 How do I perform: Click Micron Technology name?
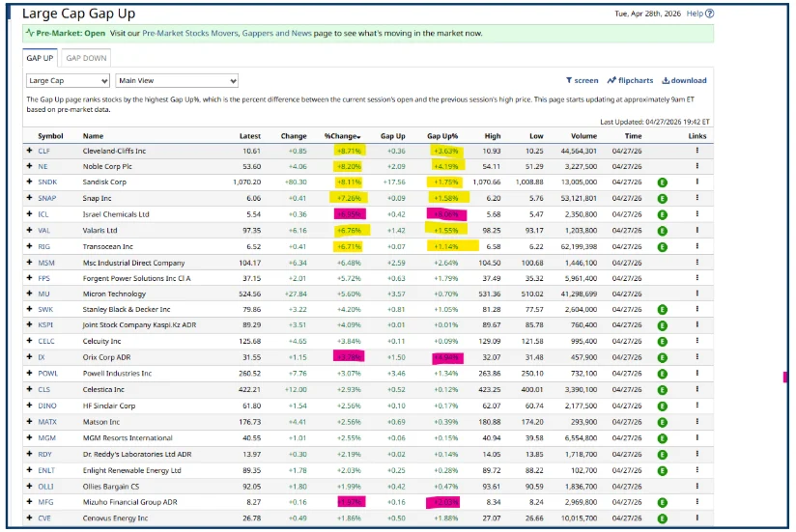click(114, 294)
